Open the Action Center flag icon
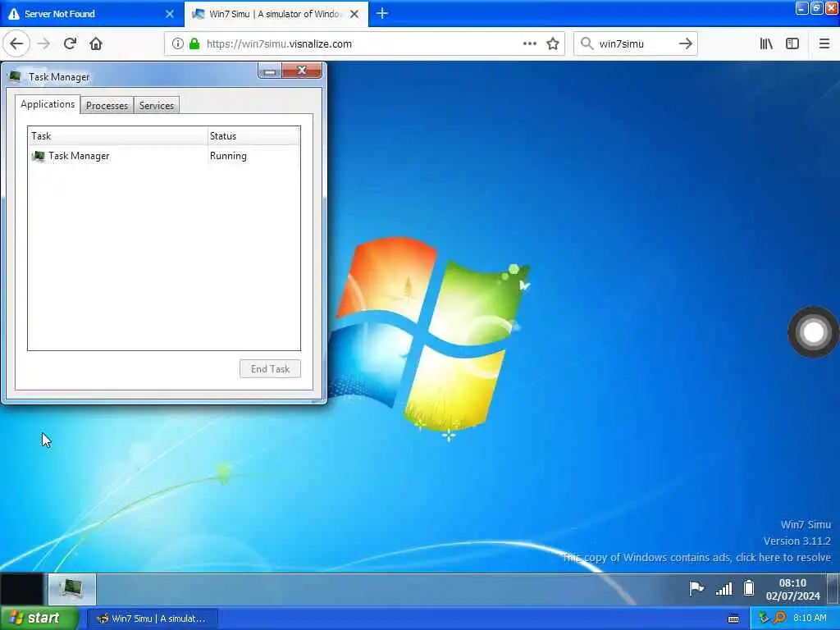 pyautogui.click(x=696, y=589)
